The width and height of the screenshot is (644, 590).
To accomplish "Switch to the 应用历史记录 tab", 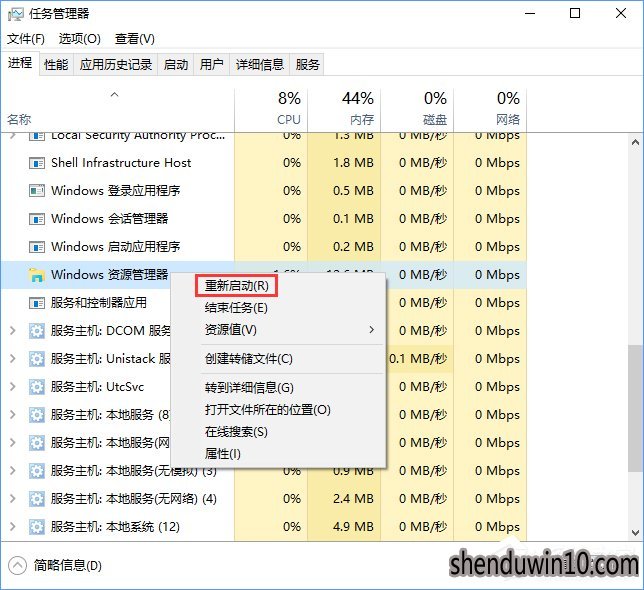I will coord(116,64).
